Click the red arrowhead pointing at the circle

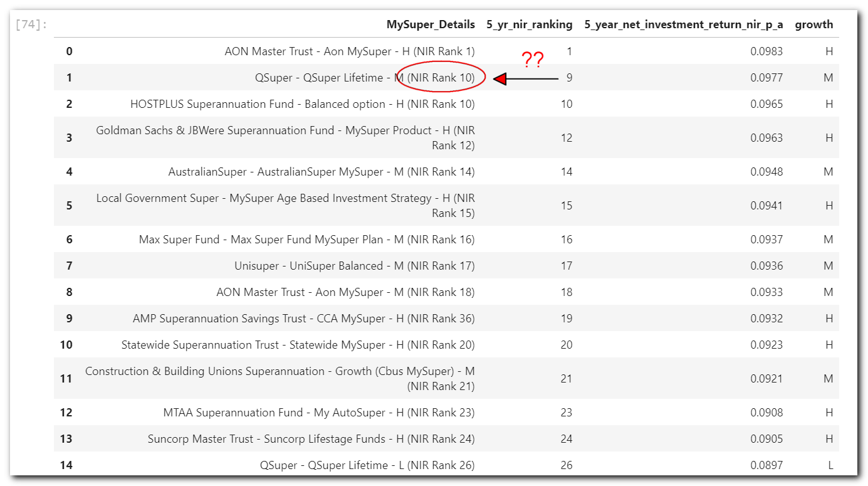coord(500,79)
